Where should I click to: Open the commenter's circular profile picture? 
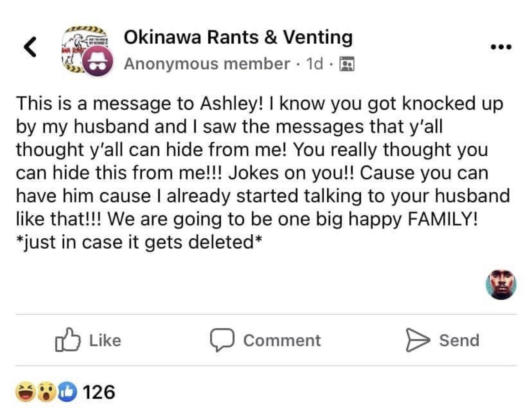501,284
